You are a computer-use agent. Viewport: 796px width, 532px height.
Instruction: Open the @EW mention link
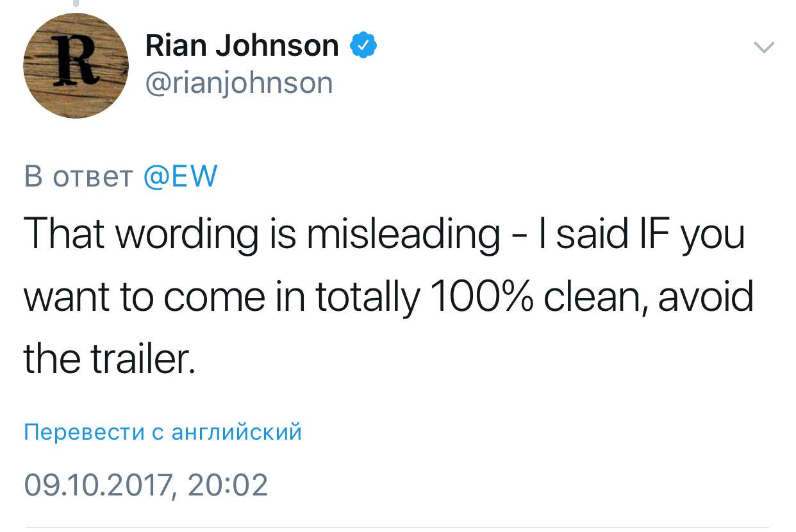[180, 176]
